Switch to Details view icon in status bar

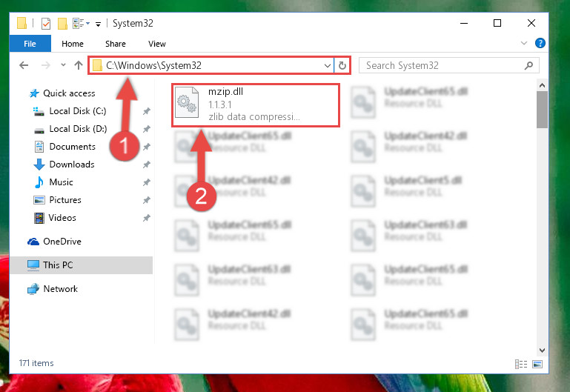(x=521, y=364)
